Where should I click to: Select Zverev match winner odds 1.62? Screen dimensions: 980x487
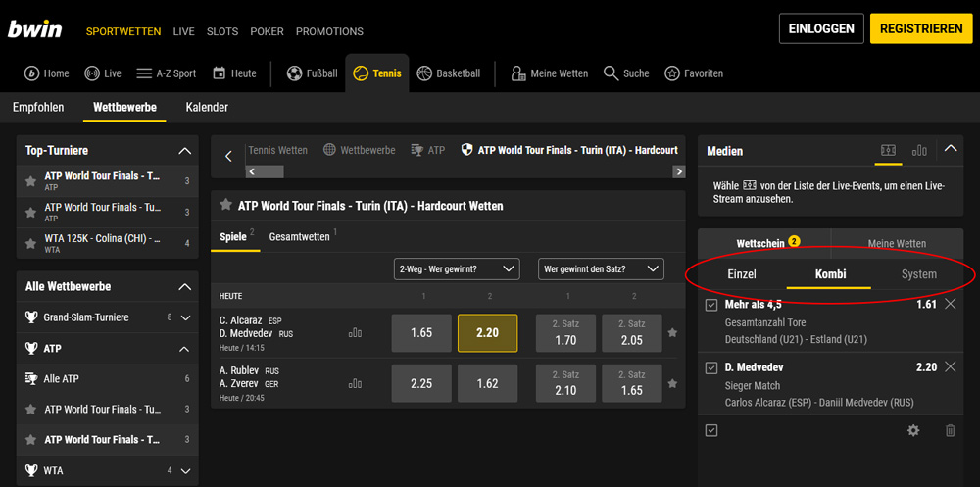coord(487,383)
